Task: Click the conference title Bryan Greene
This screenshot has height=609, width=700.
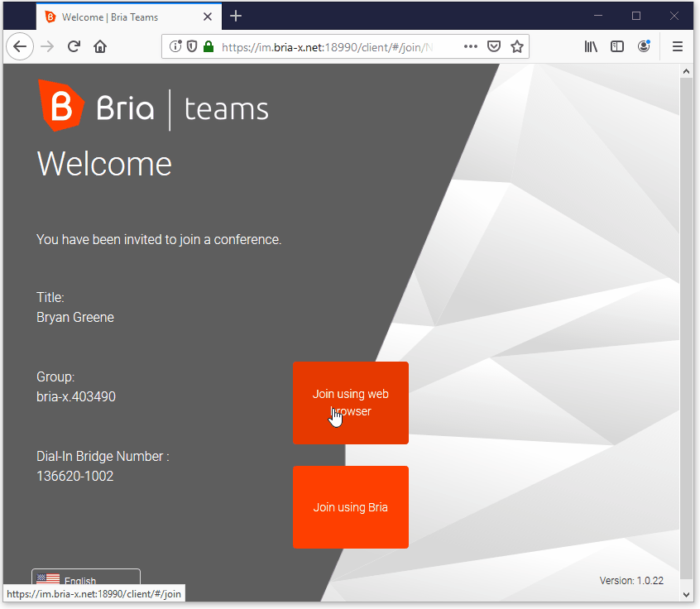Action: [75, 317]
